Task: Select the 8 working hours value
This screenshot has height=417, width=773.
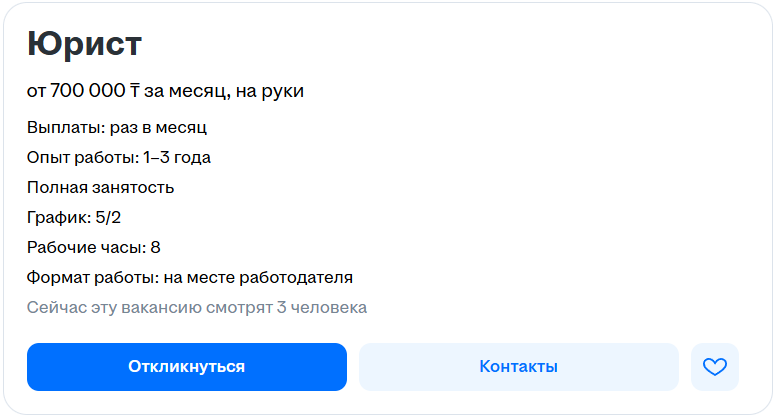Action: tap(155, 247)
